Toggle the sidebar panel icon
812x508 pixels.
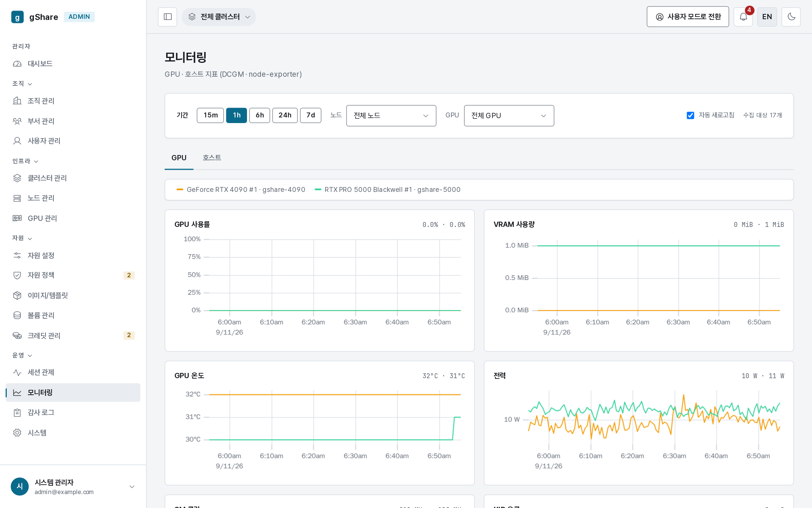tap(168, 17)
